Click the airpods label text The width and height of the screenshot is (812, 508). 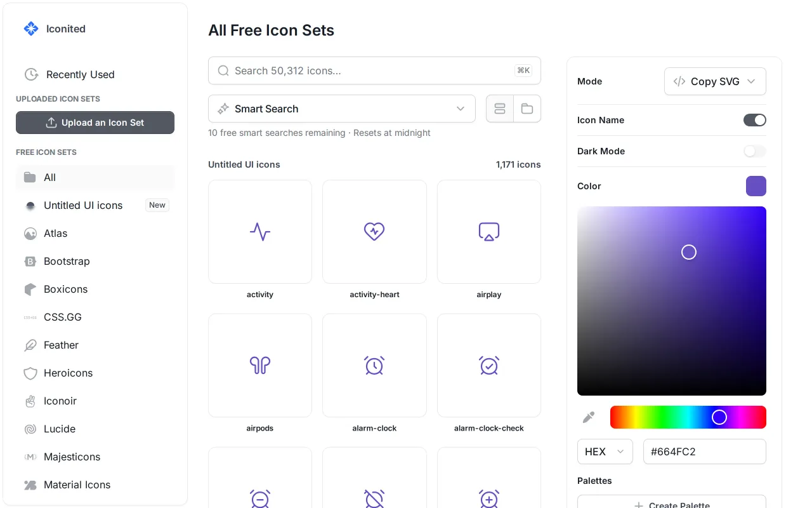pos(260,428)
